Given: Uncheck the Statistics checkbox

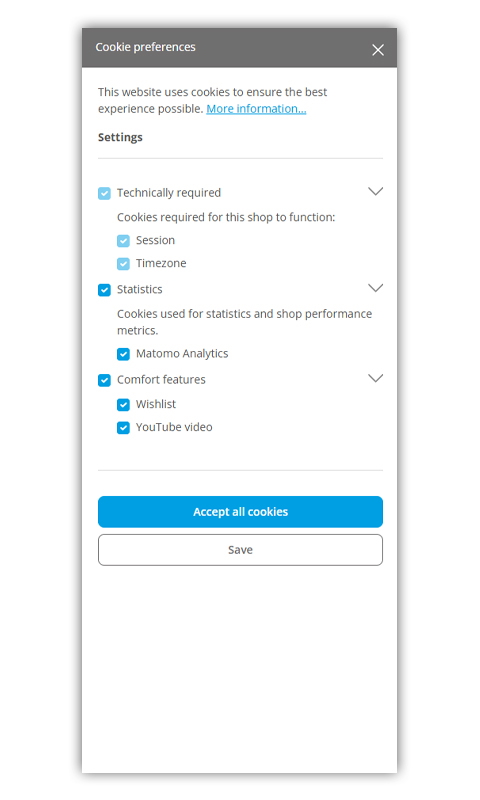Looking at the screenshot, I should (104, 290).
